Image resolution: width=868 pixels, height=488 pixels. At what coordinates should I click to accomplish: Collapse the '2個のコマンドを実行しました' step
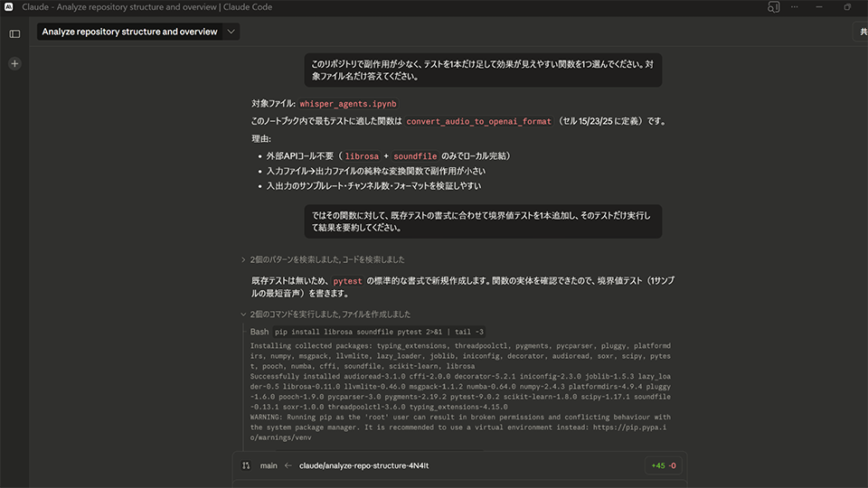pyautogui.click(x=326, y=314)
